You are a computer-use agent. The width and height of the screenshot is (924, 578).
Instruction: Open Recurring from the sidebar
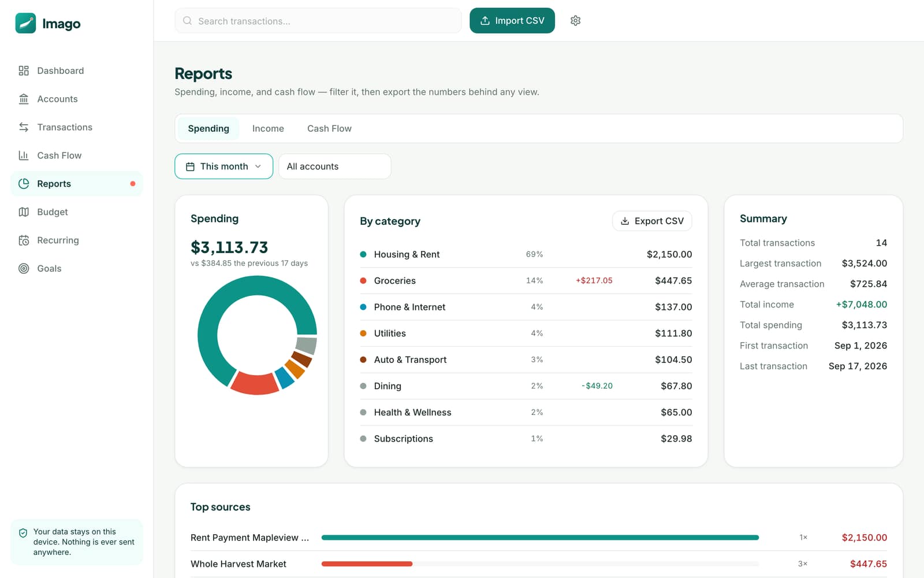tap(77, 240)
